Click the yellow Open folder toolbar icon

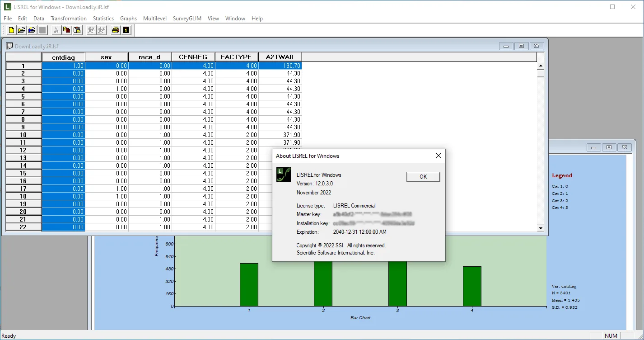[21, 30]
